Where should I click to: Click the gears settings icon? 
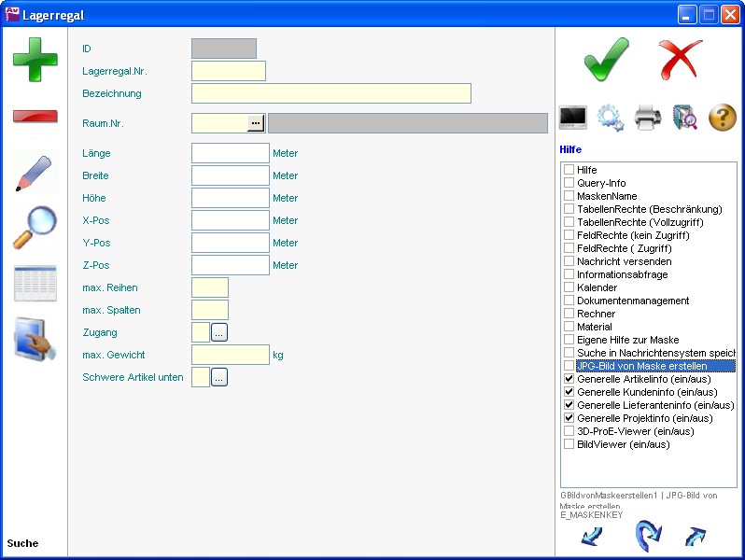pos(611,118)
